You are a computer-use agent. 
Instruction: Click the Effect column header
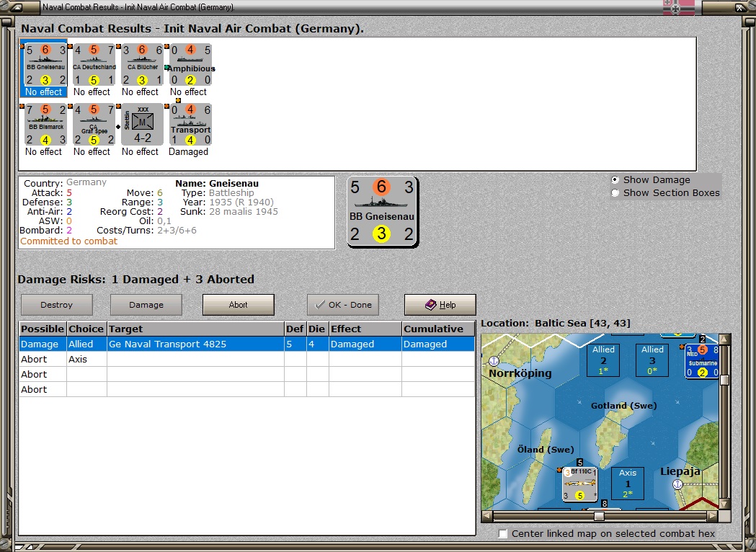[x=365, y=329]
